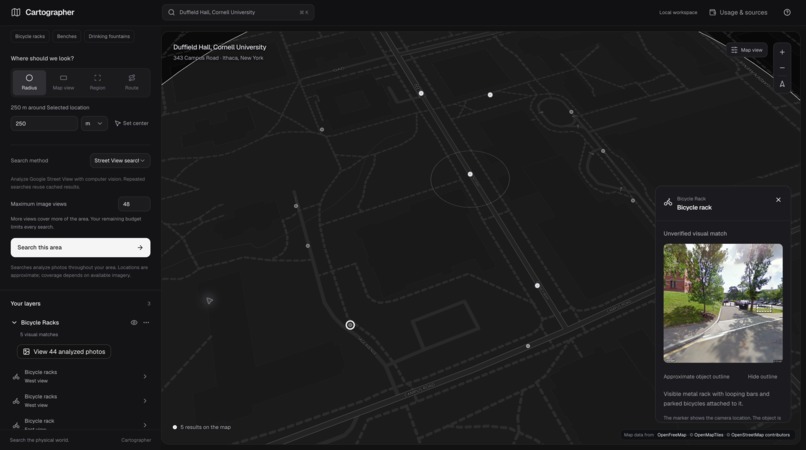Viewport: 806px width, 450px height.
Task: Reset map bearing with compass arrow button
Action: coord(782,84)
